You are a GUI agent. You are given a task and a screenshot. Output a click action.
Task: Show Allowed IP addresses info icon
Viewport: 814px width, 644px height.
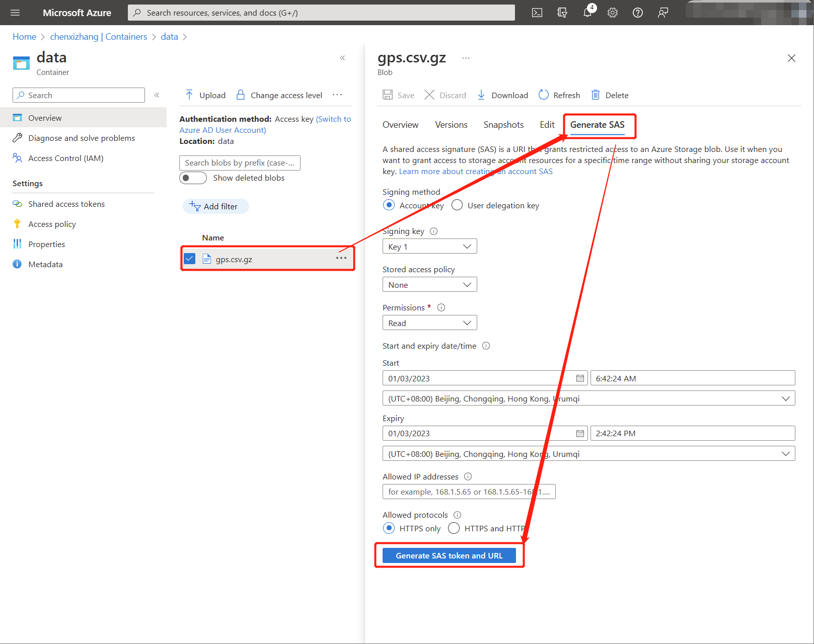point(468,476)
